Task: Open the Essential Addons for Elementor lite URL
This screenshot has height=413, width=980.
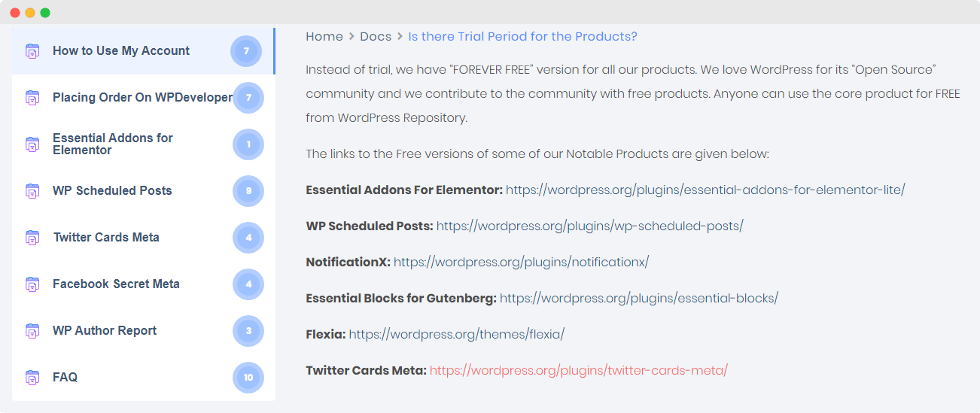Action: (705, 190)
